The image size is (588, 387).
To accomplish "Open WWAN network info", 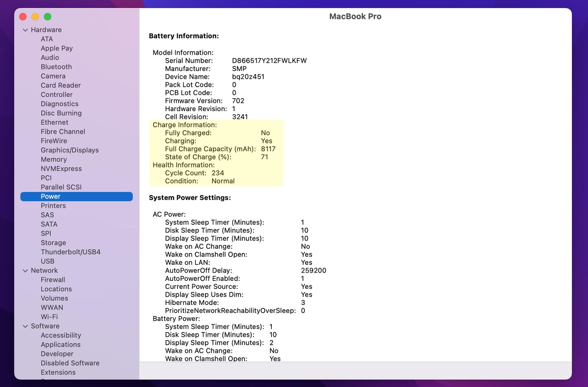I will (52, 308).
